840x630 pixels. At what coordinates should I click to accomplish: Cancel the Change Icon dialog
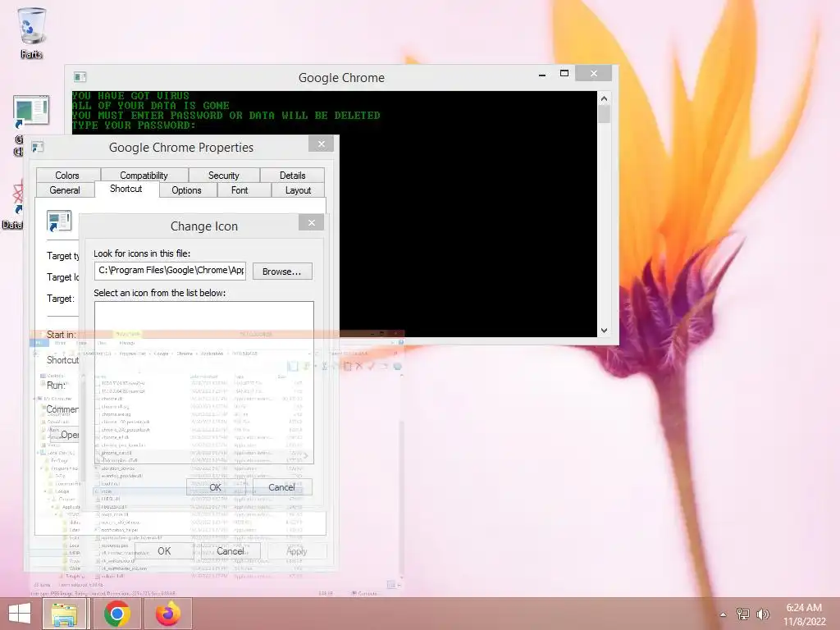[282, 487]
